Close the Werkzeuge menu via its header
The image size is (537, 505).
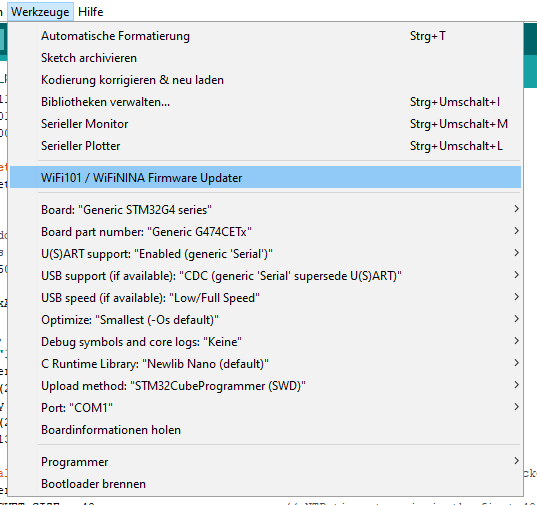pos(40,12)
